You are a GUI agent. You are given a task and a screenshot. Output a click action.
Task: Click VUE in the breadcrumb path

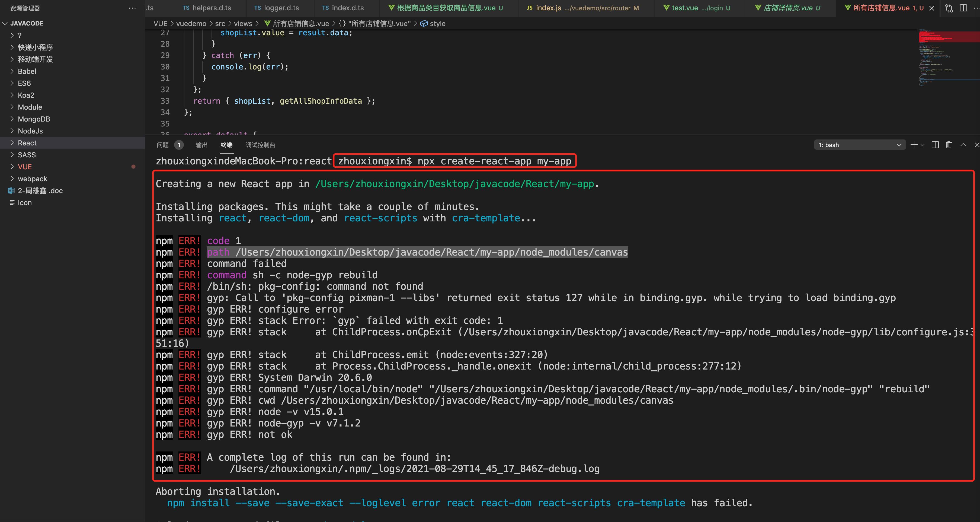click(160, 24)
